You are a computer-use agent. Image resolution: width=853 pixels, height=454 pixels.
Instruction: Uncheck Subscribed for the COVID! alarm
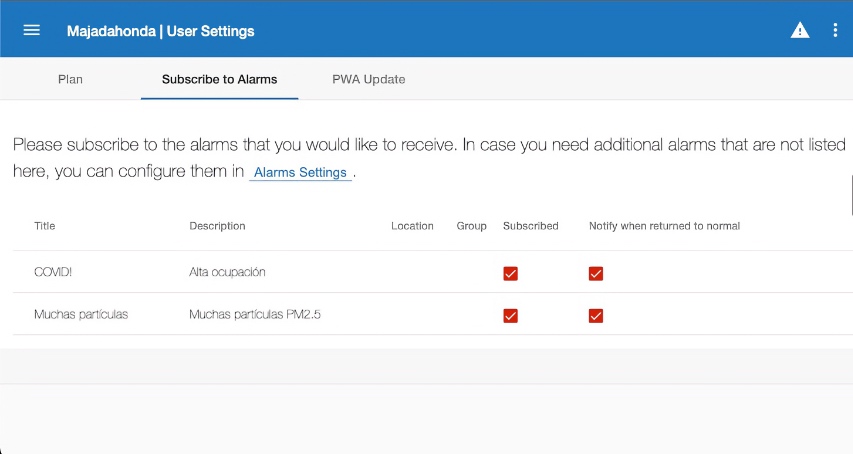tap(510, 273)
